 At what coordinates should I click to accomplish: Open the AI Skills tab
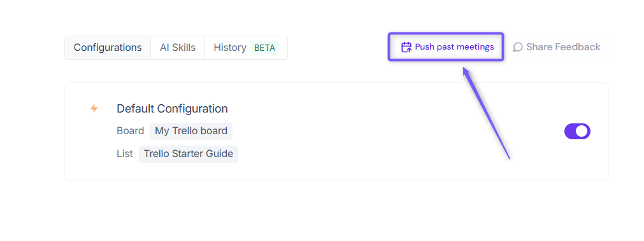[178, 48]
